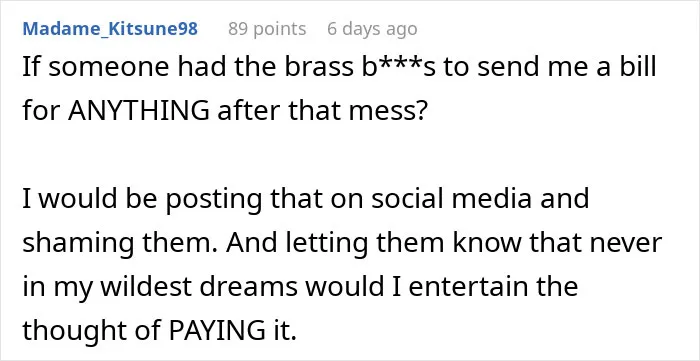This screenshot has width=700, height=361.
Task: Click the 89 points score
Action: point(267,29)
